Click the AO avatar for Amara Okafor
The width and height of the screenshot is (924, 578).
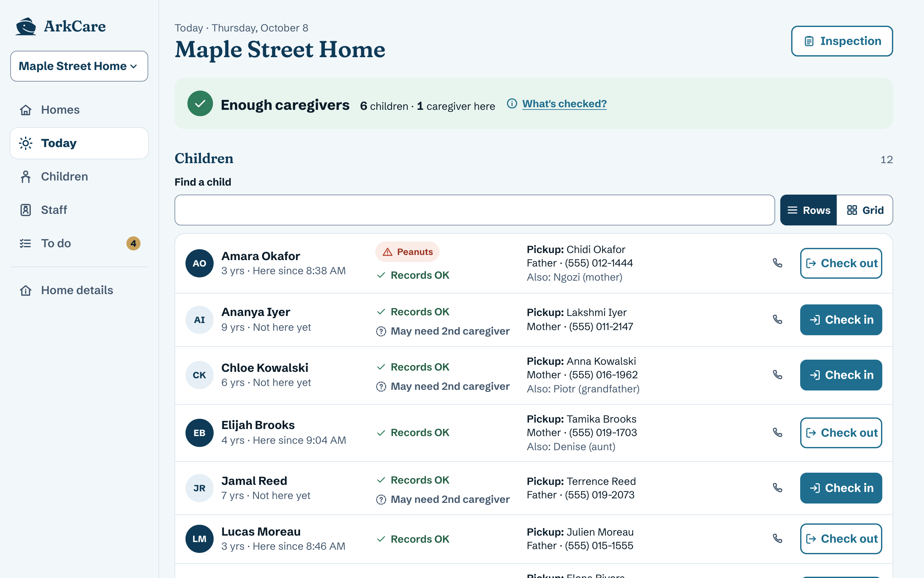(199, 263)
